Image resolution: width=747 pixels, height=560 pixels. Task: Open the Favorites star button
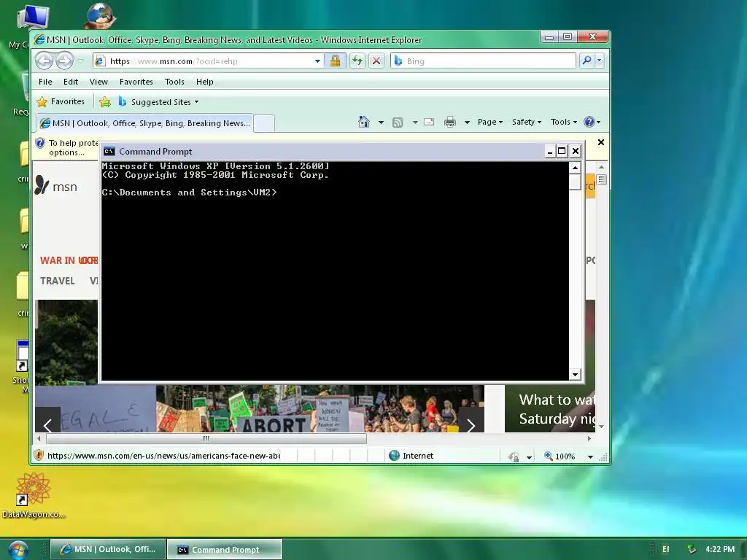[61, 101]
